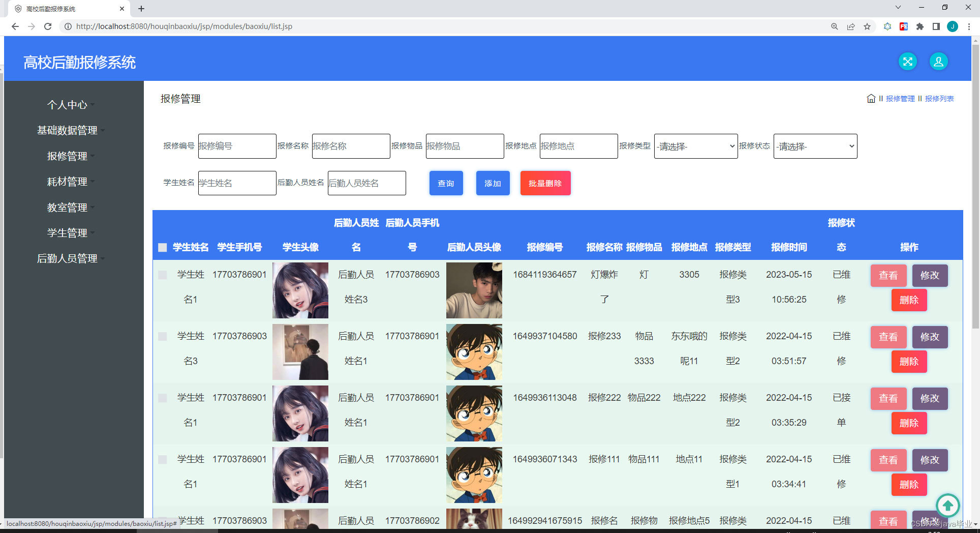This screenshot has height=533, width=980.
Task: Open the student avatar for report 1684119364657
Action: (300, 290)
